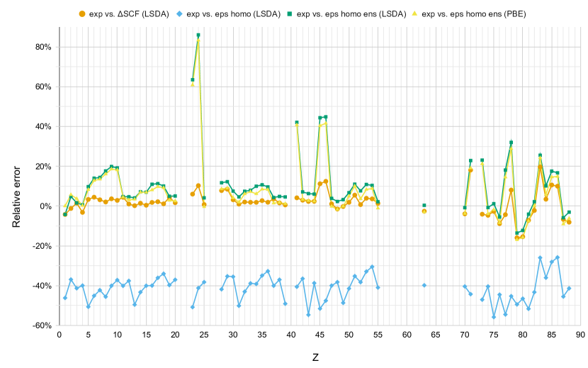Select legend label 'exp vs. eps homo ens (LSDA)'
The image size is (588, 368).
[x=351, y=14]
